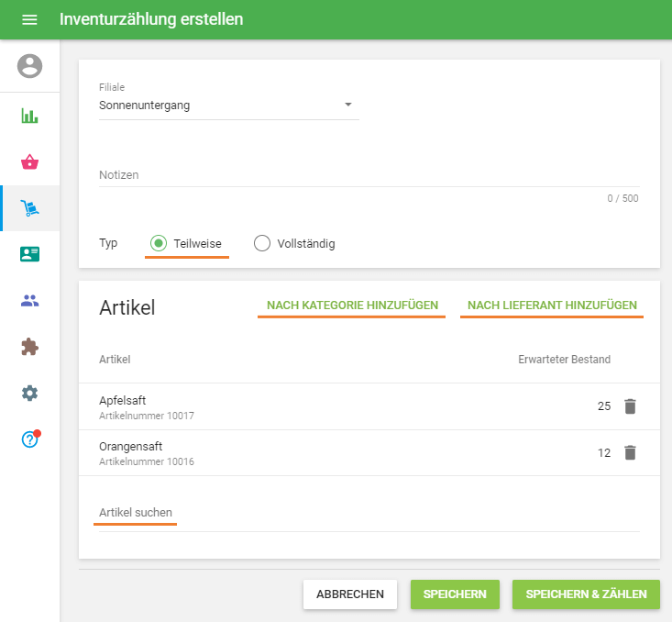The height and width of the screenshot is (622, 672).
Task: Select the Vollständig count type
Action: pos(262,243)
